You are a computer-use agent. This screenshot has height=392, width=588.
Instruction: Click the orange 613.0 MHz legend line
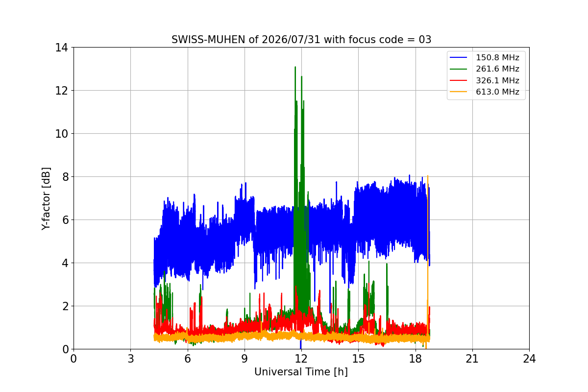pyautogui.click(x=460, y=92)
